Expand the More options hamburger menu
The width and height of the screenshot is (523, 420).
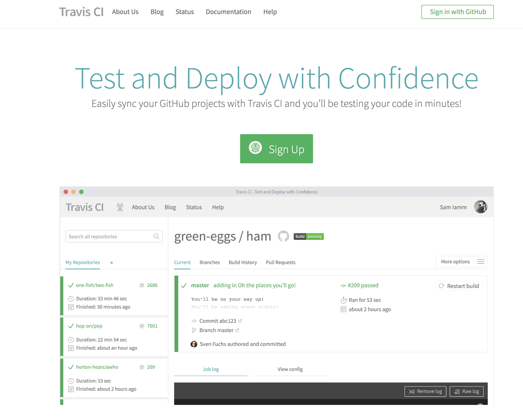click(481, 262)
